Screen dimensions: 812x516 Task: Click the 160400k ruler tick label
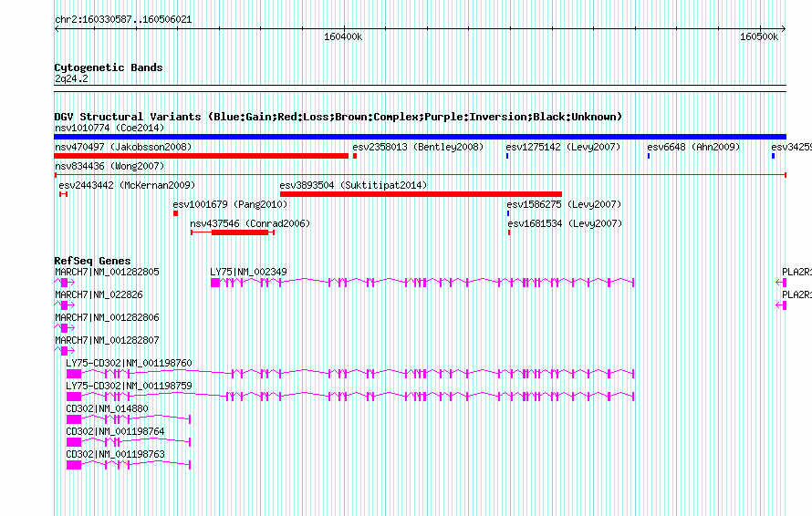click(x=343, y=36)
